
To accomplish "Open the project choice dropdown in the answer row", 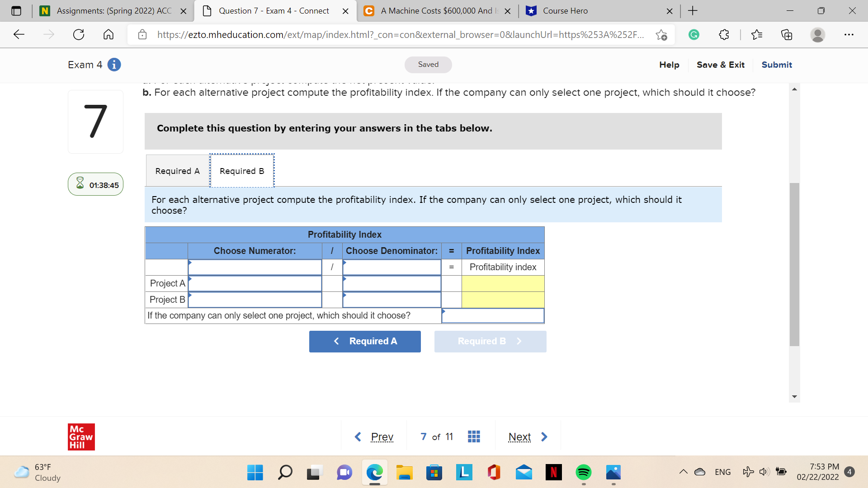I will (492, 315).
